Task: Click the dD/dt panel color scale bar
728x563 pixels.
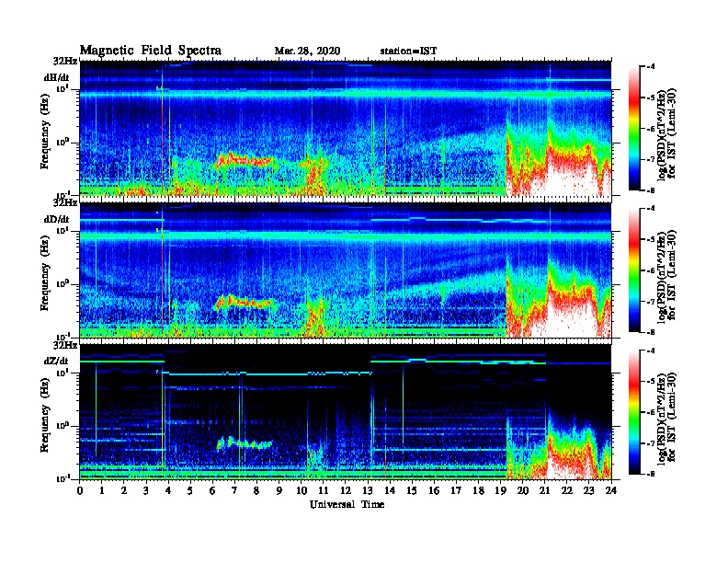Action: click(634, 270)
